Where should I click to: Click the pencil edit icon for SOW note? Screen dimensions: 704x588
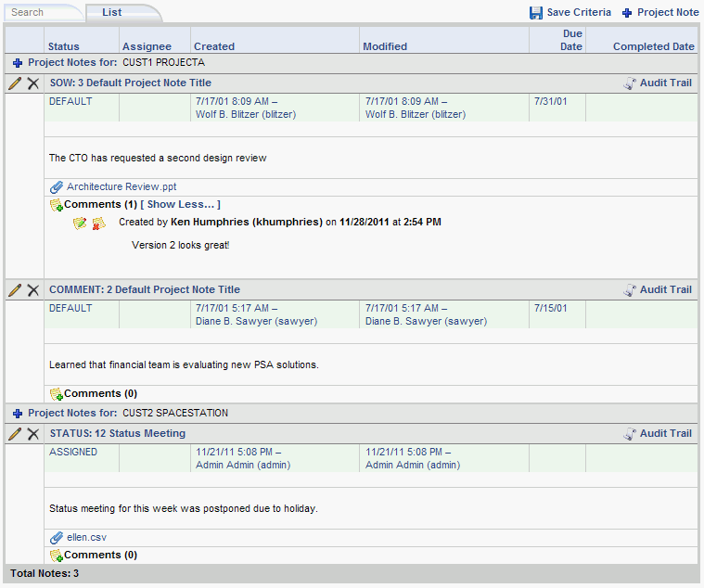tap(15, 83)
